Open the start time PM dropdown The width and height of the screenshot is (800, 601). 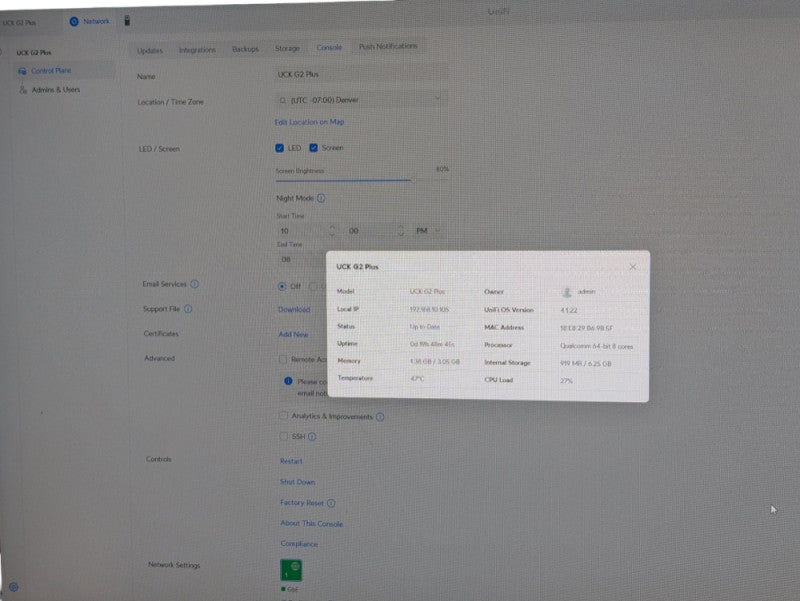pyautogui.click(x=427, y=231)
